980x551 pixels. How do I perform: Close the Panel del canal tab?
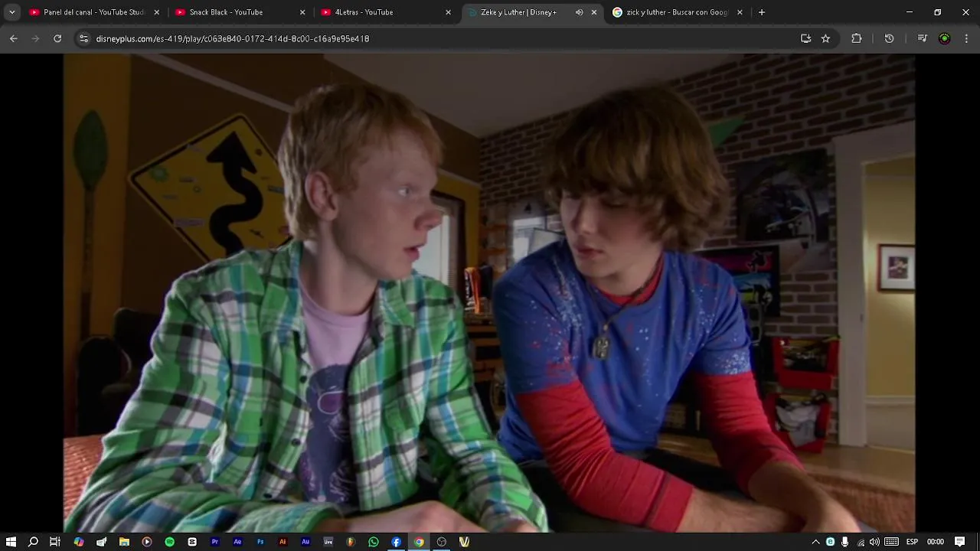(x=156, y=12)
